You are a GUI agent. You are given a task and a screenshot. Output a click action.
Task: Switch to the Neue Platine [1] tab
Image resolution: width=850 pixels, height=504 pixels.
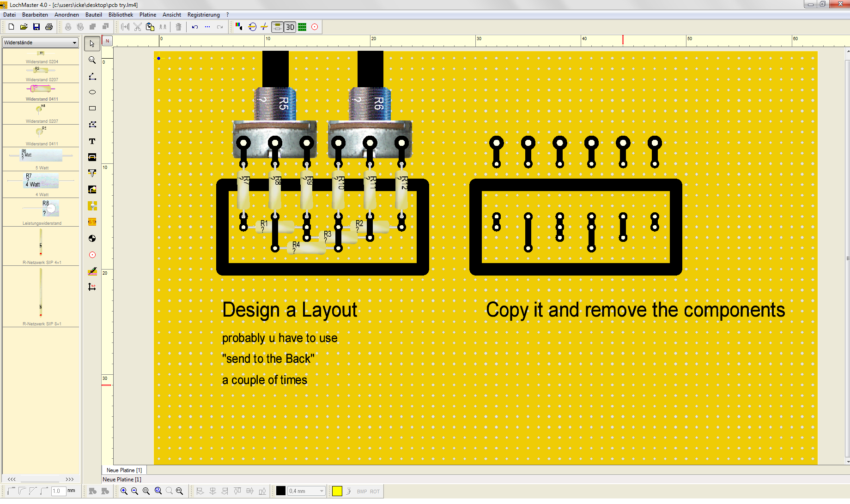tap(124, 470)
